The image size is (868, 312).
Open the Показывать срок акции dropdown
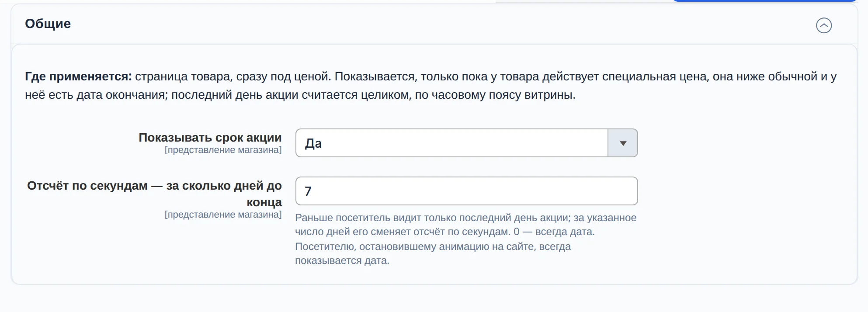[466, 143]
